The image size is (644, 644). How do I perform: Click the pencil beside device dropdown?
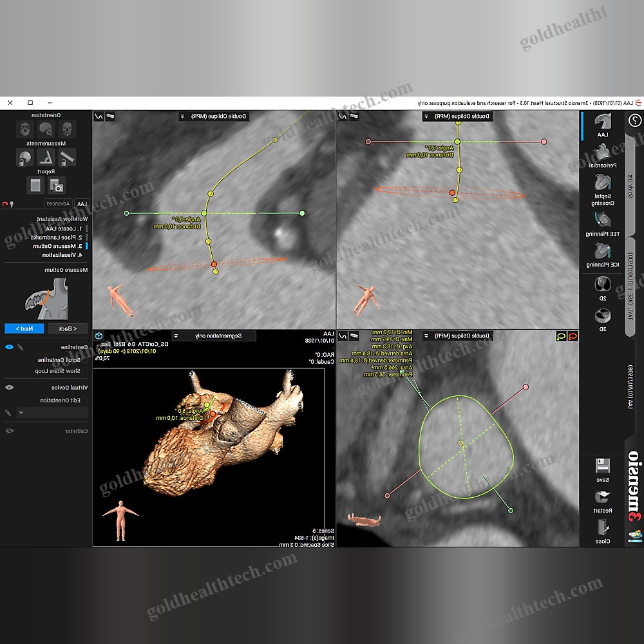[7, 412]
